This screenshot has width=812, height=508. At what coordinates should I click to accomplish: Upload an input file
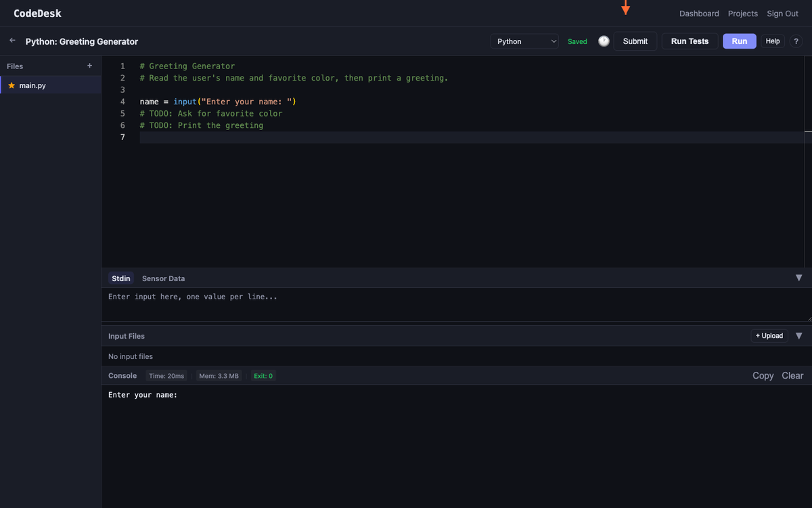(769, 336)
